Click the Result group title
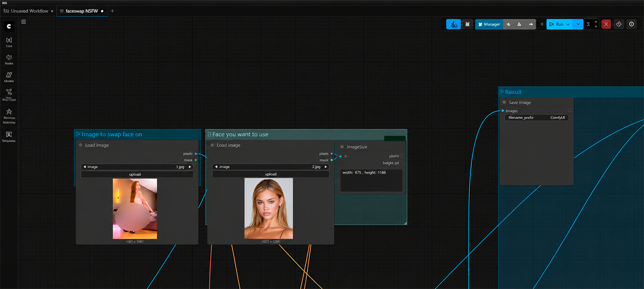This screenshot has height=289, width=644. [x=513, y=92]
